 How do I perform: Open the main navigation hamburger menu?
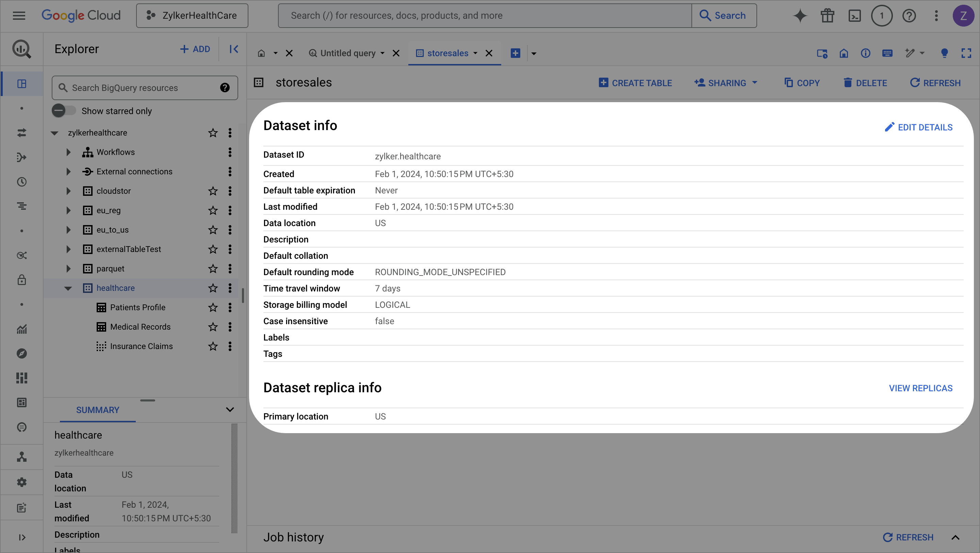click(x=19, y=16)
